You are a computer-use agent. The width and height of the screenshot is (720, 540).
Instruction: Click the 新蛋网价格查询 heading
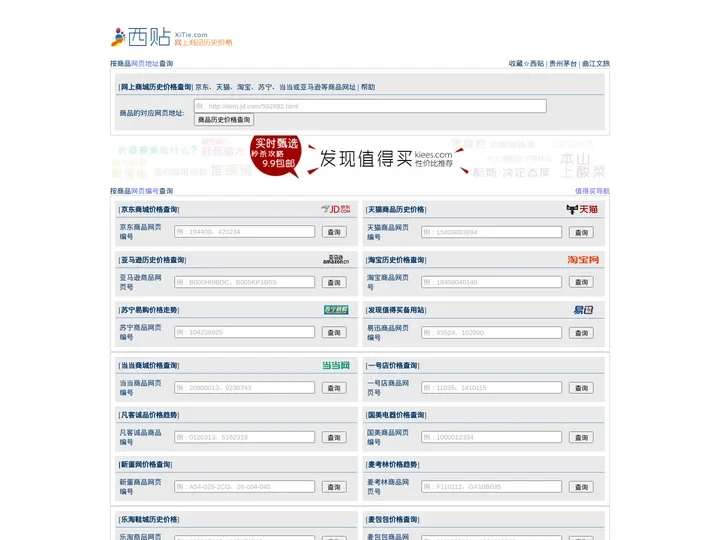coord(145,464)
